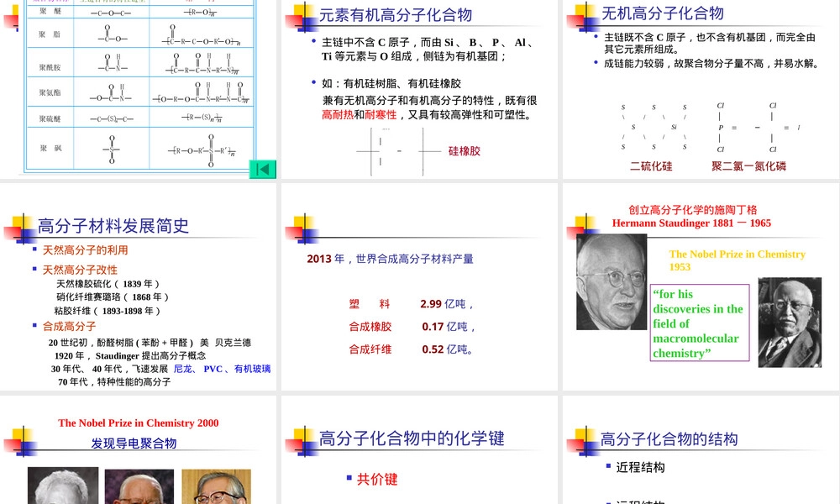
Task: Click the 成链能力较弱 bullet line
Action: point(711,64)
